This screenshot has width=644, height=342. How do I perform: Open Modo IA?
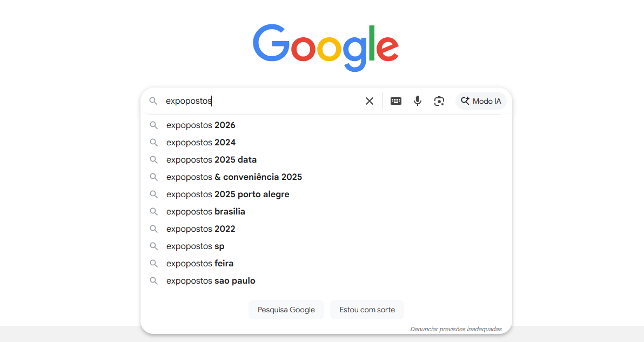(481, 100)
